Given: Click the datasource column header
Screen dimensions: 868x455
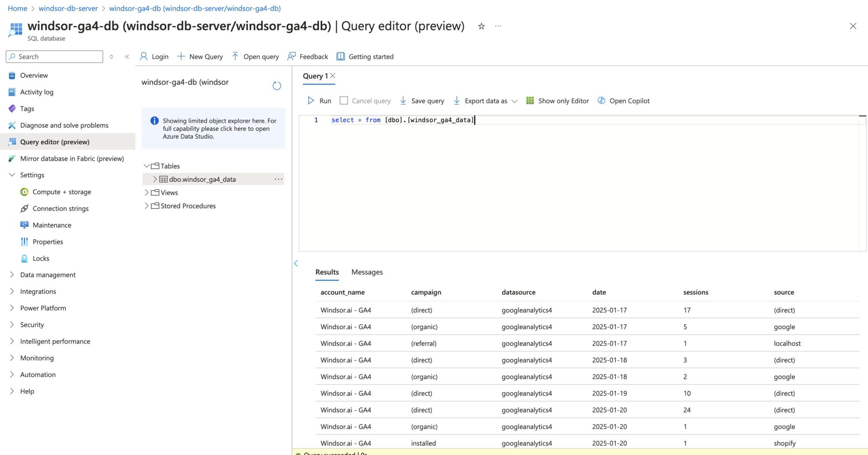Looking at the screenshot, I should click(519, 292).
